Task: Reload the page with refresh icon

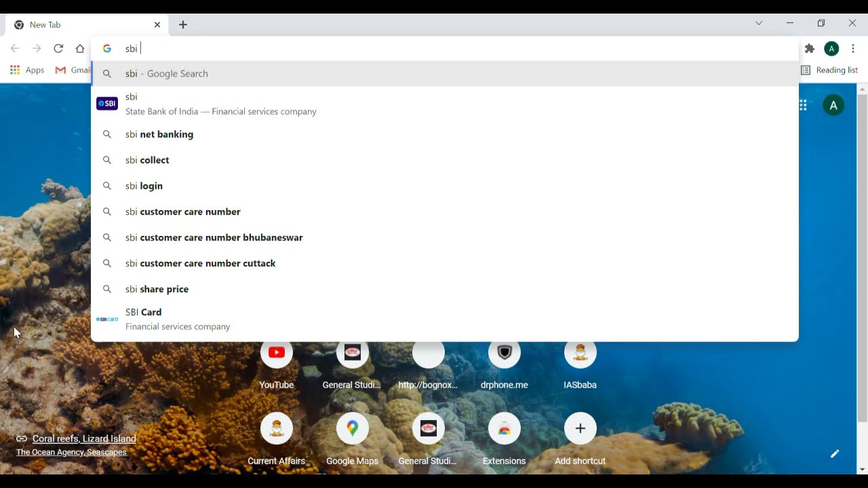Action: (x=58, y=49)
